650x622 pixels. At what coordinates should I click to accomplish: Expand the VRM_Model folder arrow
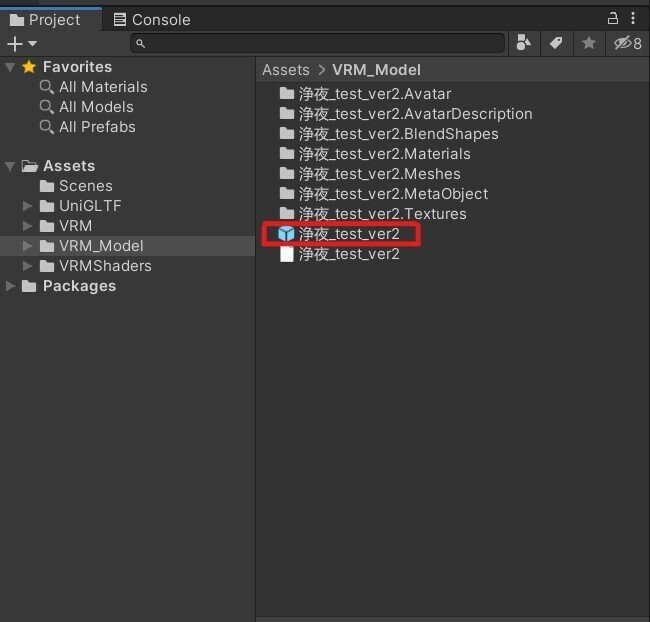(27, 246)
